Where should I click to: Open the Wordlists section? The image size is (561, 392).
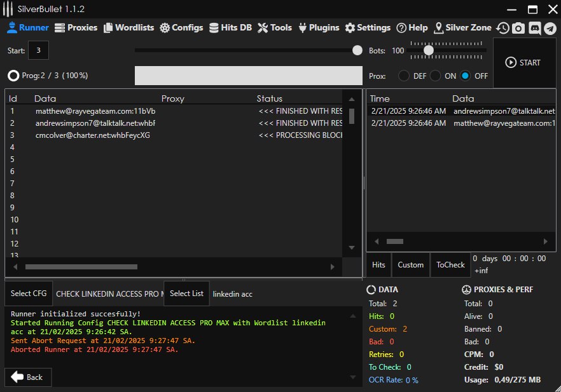point(129,28)
